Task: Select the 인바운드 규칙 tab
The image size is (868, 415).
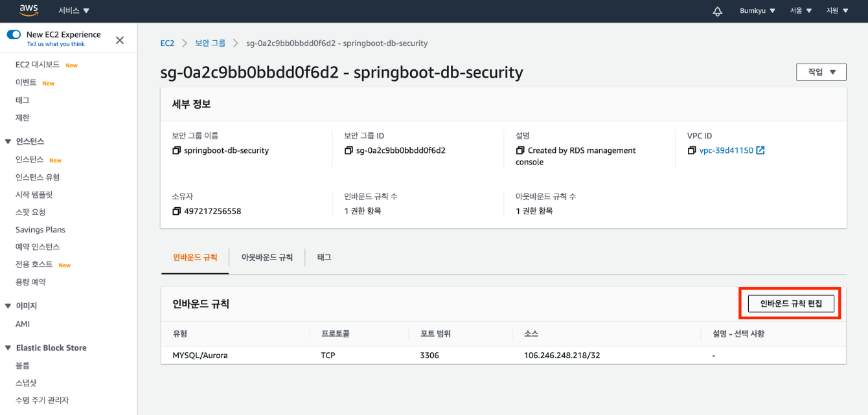Action: pos(195,257)
